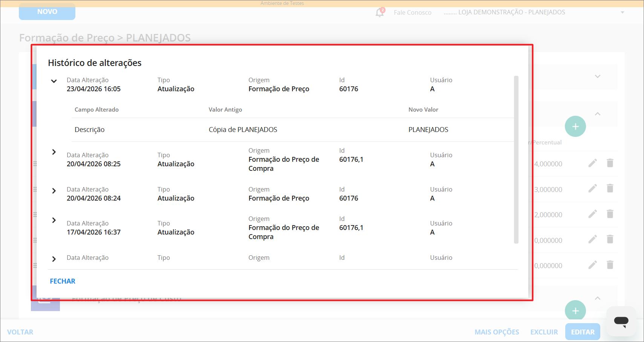Collapse the 23/04/2026 16:05 history entry
Viewport: 644px width, 342px height.
point(54,81)
